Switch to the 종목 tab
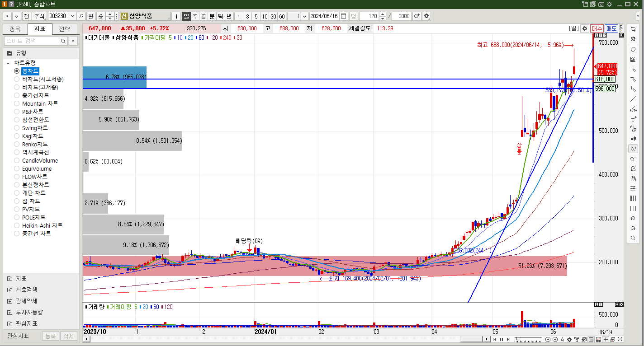The width and height of the screenshot is (644, 346). pos(15,29)
